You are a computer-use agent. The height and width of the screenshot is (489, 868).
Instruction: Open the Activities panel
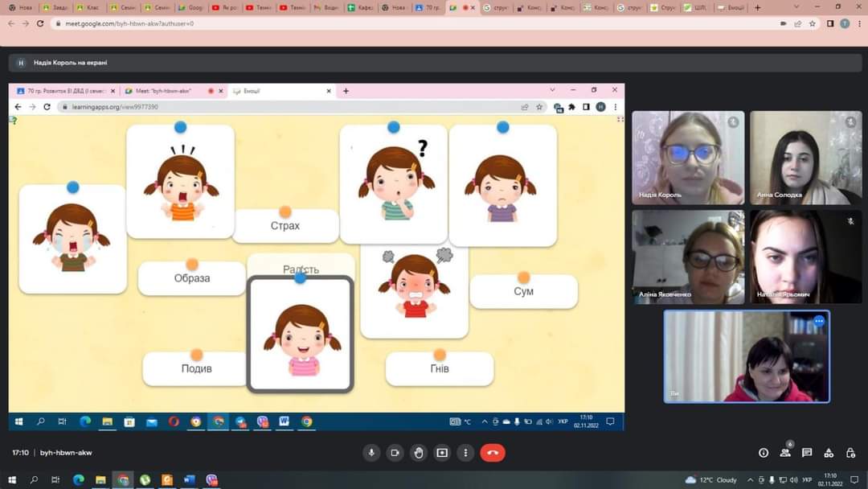[x=829, y=453]
